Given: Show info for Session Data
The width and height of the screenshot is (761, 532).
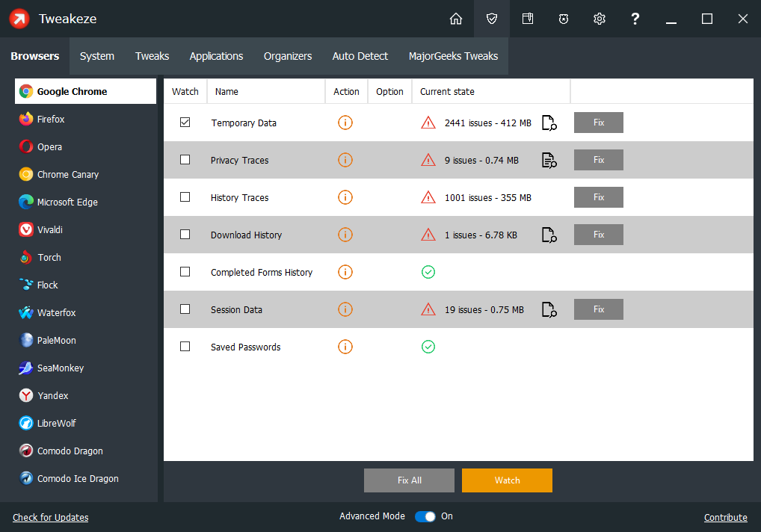Looking at the screenshot, I should [345, 309].
